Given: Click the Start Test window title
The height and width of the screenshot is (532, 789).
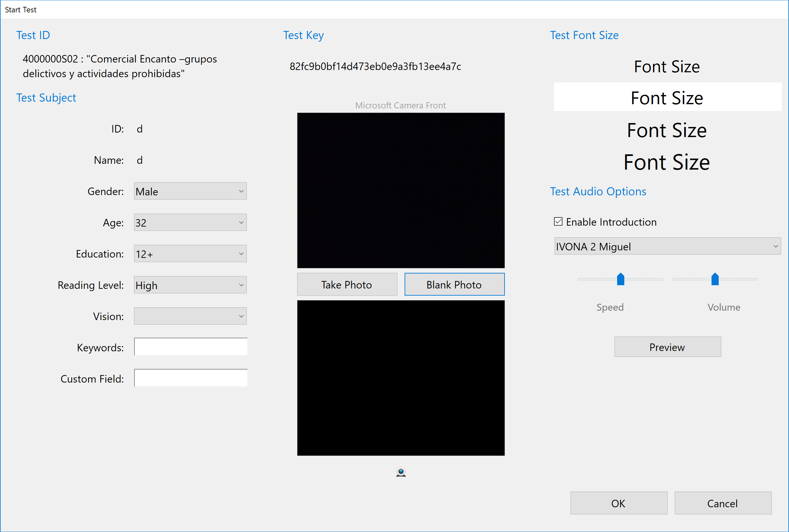Looking at the screenshot, I should (21, 9).
